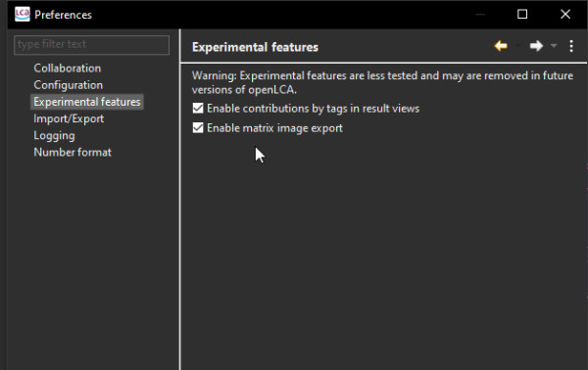Select Configuration in the preferences tree

pos(69,85)
